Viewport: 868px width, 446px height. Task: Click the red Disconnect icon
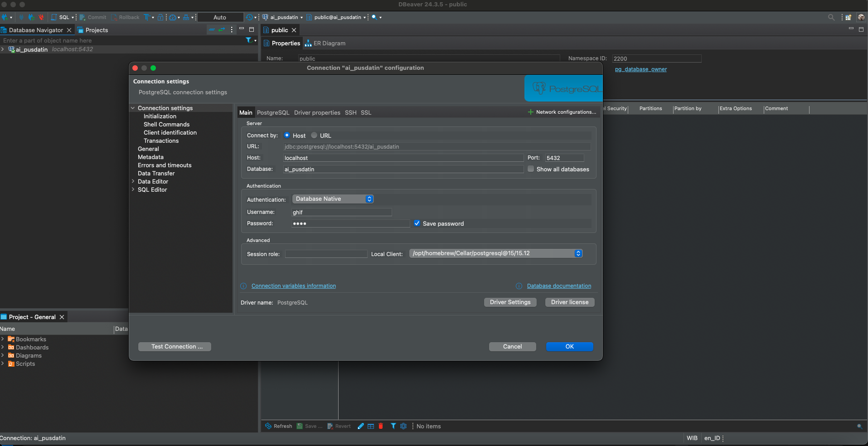(x=41, y=17)
